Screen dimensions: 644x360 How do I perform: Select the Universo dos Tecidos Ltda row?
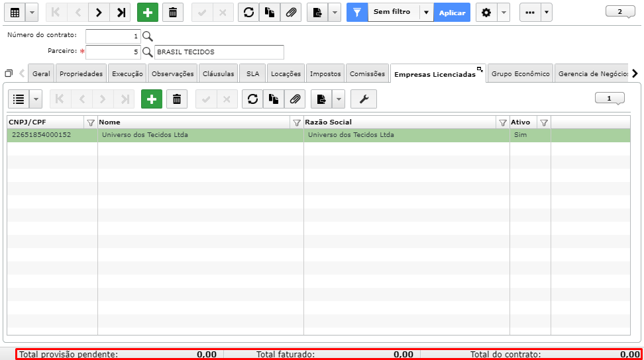[318, 135]
